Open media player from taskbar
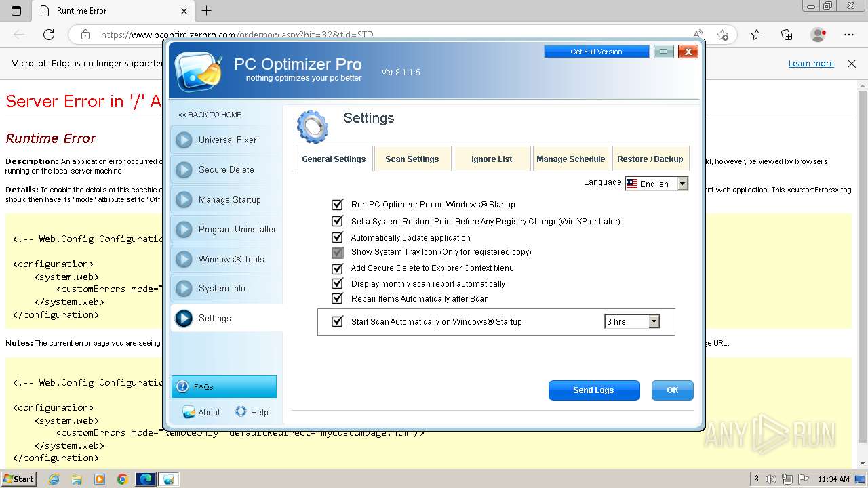868x488 pixels. pyautogui.click(x=100, y=479)
